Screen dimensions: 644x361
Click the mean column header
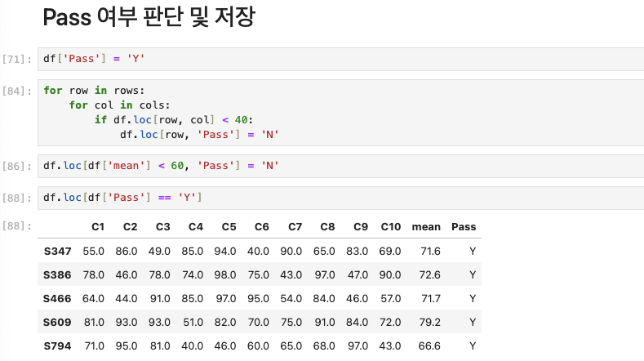(x=426, y=227)
